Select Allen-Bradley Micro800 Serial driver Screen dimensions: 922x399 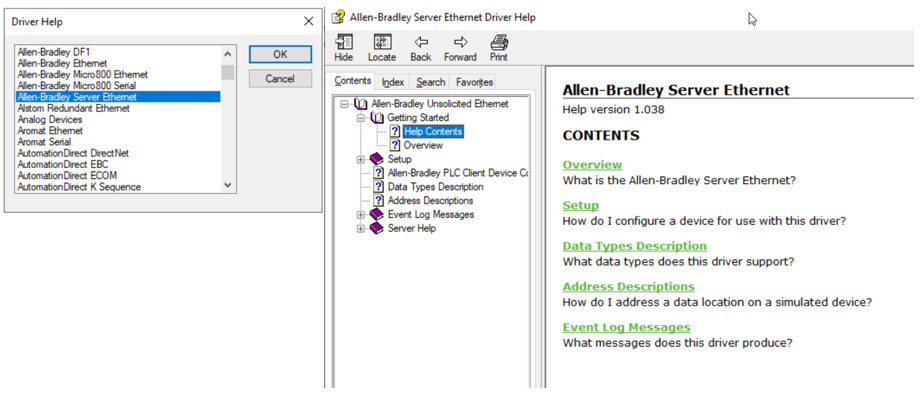pos(118,86)
